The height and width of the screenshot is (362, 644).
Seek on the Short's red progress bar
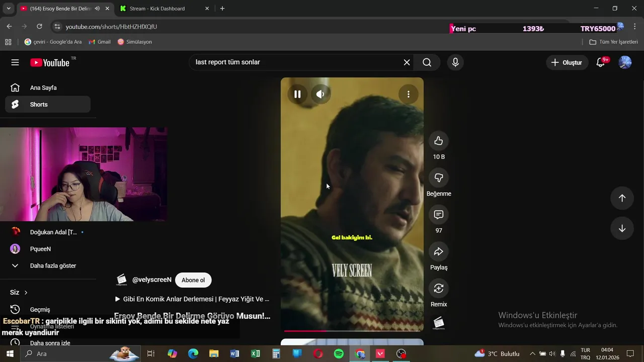pos(352,331)
